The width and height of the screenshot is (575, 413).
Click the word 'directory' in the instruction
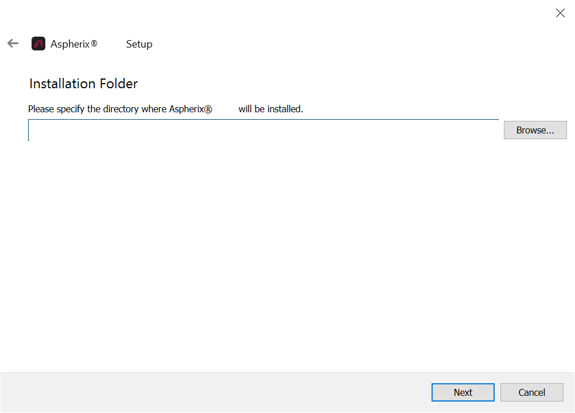[121, 109]
